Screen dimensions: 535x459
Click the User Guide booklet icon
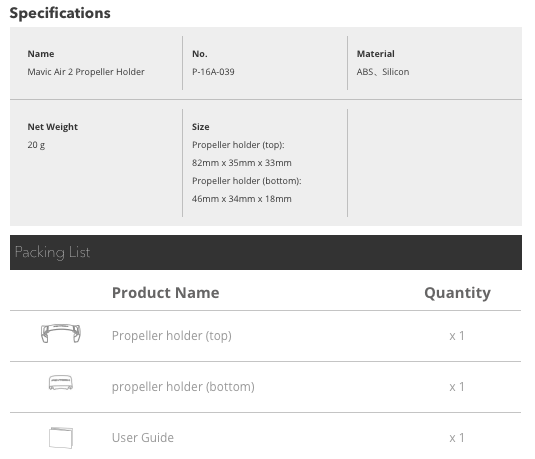[x=61, y=438]
